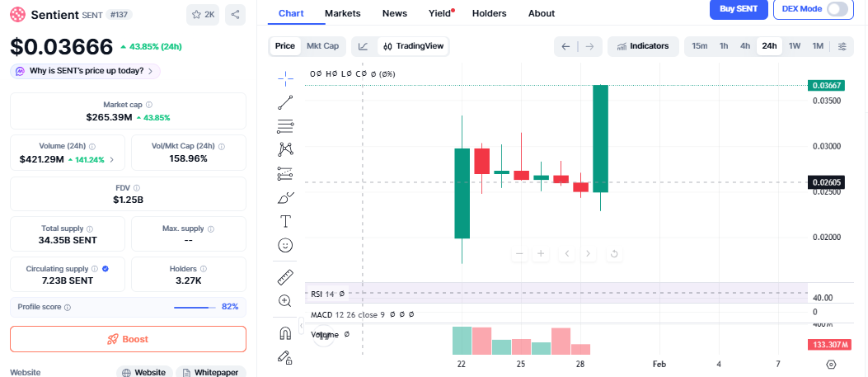868x377 pixels.
Task: Share Sentient via the share icon
Action: tap(236, 14)
